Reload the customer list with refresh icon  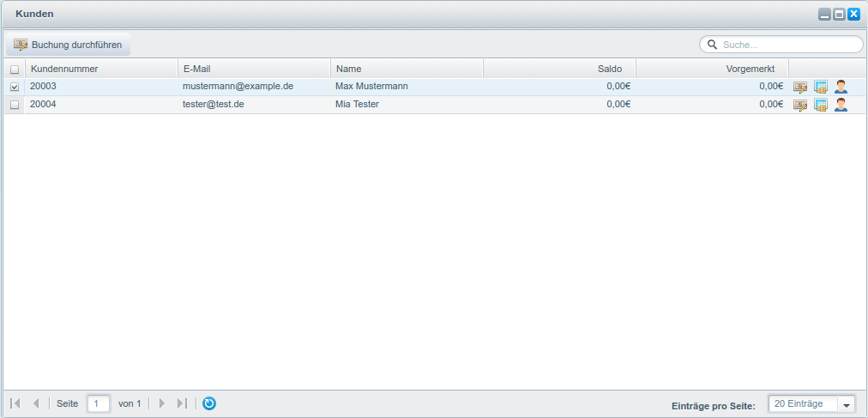(x=209, y=403)
